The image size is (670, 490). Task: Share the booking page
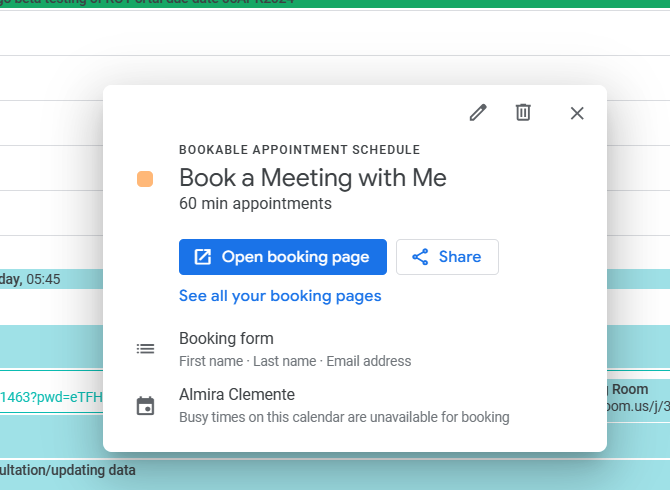(447, 257)
